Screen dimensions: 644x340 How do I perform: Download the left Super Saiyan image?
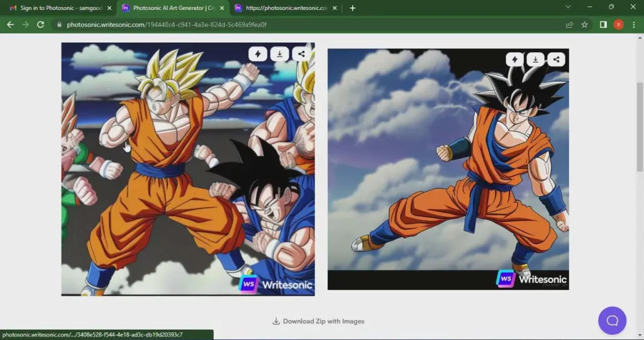point(279,54)
